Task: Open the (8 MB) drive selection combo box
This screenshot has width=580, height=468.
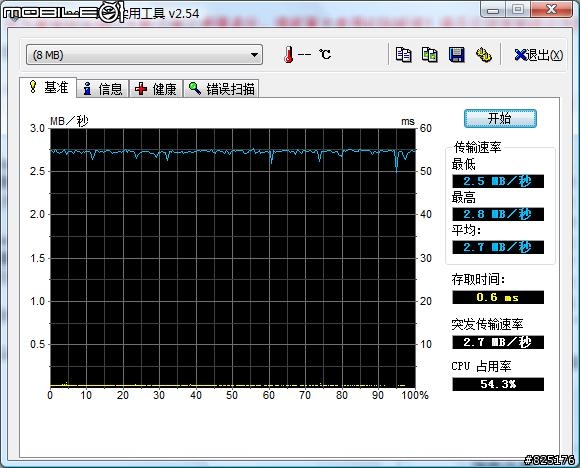Action: (144, 55)
